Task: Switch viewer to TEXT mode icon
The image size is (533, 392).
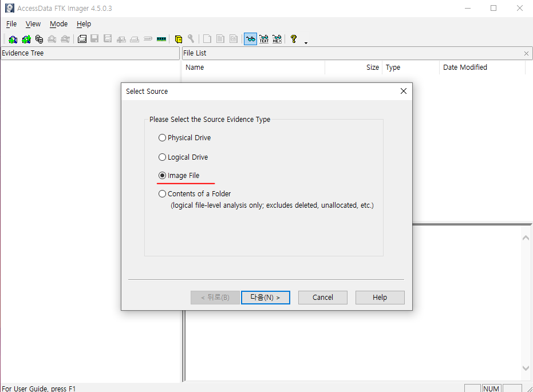Action: click(x=264, y=39)
